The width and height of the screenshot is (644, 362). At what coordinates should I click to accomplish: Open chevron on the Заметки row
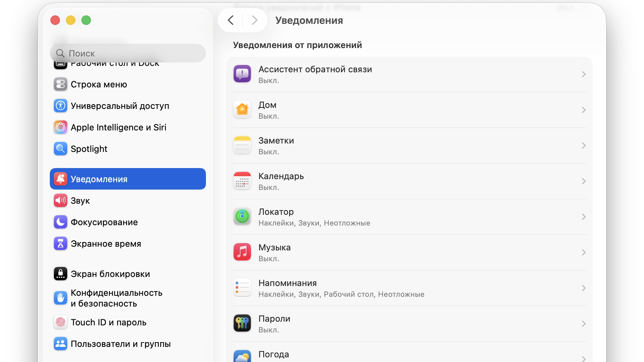tap(584, 146)
